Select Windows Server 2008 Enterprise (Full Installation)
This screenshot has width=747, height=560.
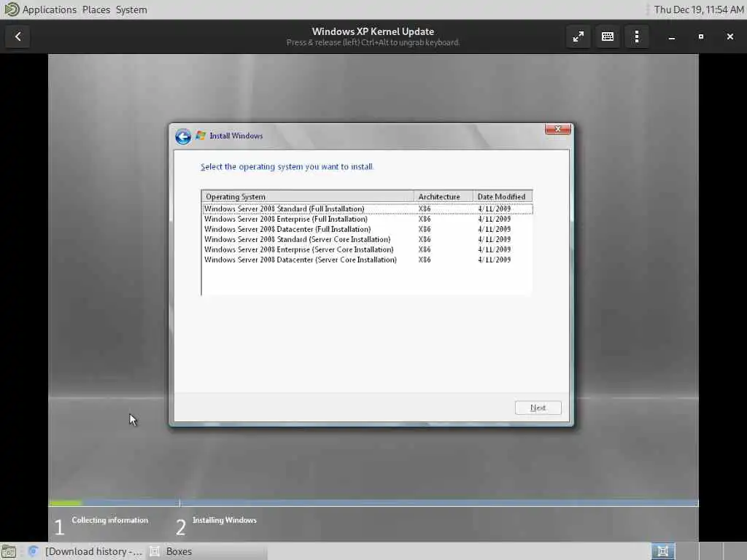coord(367,219)
